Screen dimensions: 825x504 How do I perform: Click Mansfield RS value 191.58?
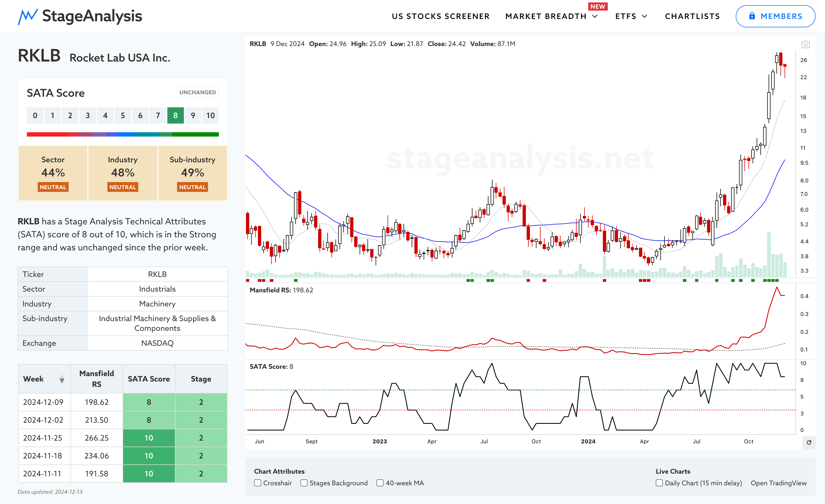97,474
